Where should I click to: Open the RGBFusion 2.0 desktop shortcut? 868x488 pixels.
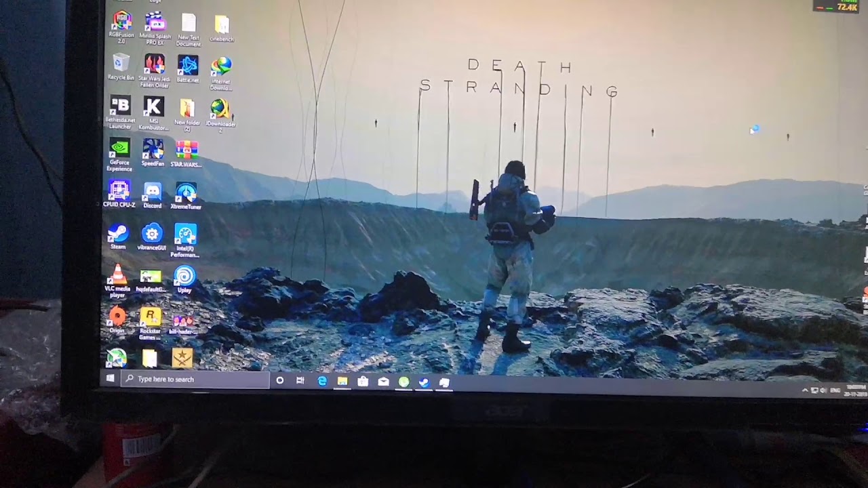121,27
